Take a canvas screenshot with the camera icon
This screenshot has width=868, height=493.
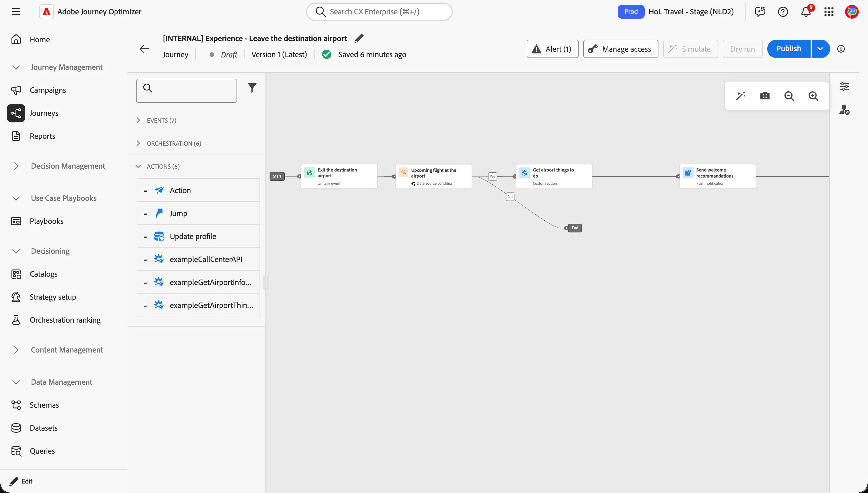tap(765, 96)
